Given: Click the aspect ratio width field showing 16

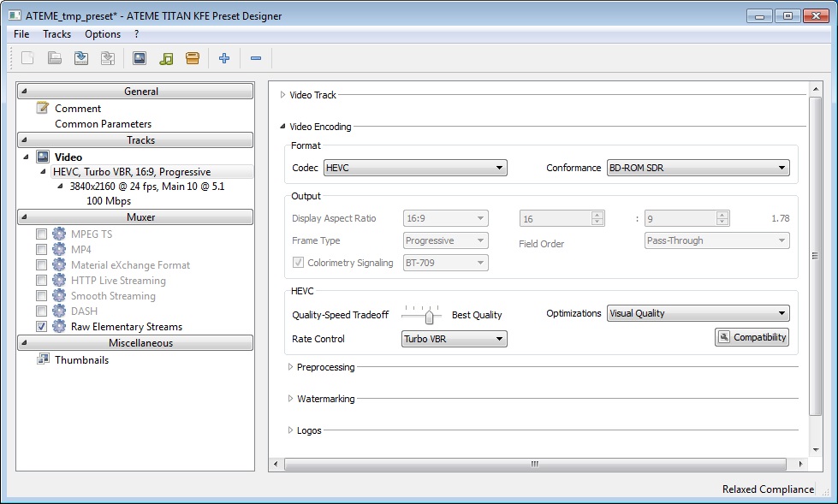Looking at the screenshot, I should click(562, 218).
